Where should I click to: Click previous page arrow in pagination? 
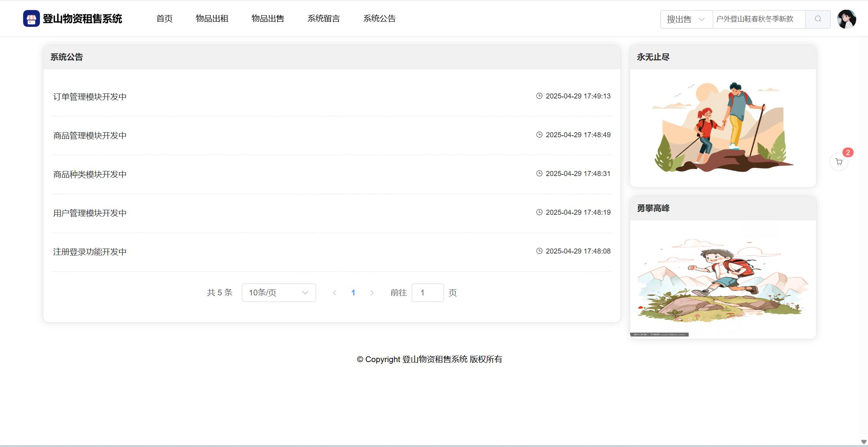click(334, 293)
